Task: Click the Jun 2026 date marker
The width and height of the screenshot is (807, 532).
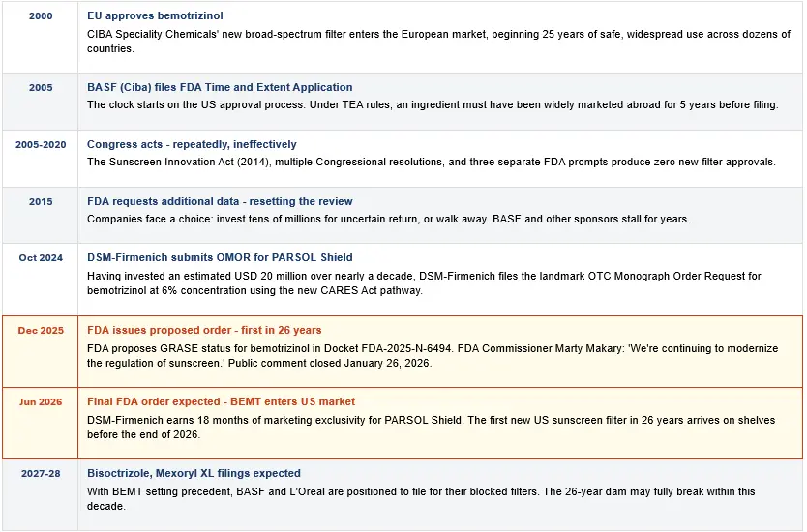Action: click(41, 401)
